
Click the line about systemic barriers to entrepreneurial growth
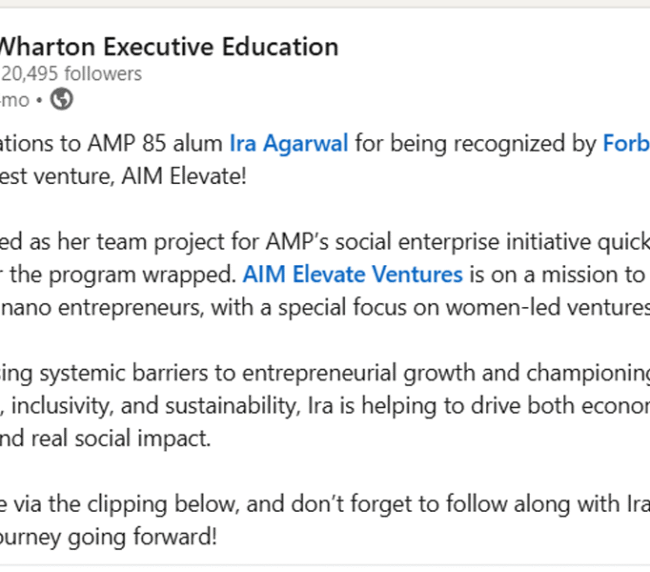(325, 373)
